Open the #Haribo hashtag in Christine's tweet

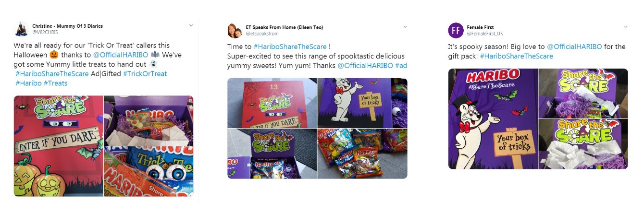(28, 83)
